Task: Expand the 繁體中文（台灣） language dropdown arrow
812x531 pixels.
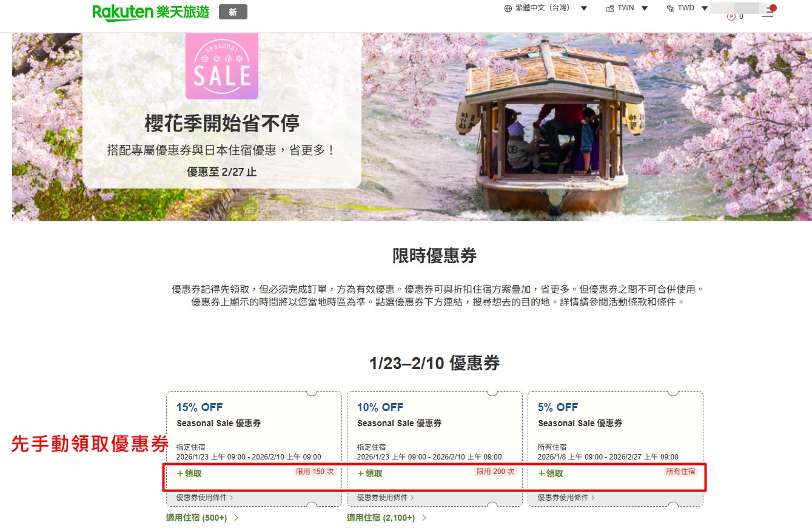Action: coord(584,8)
